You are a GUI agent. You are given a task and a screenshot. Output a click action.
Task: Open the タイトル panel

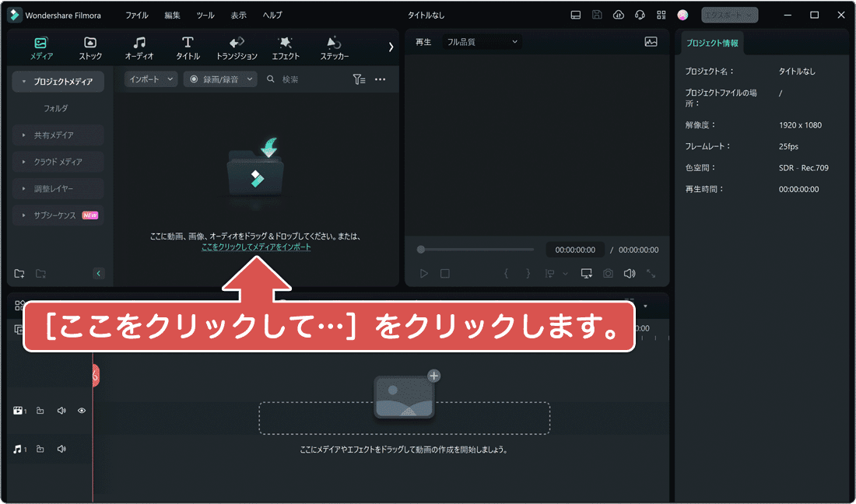(188, 47)
